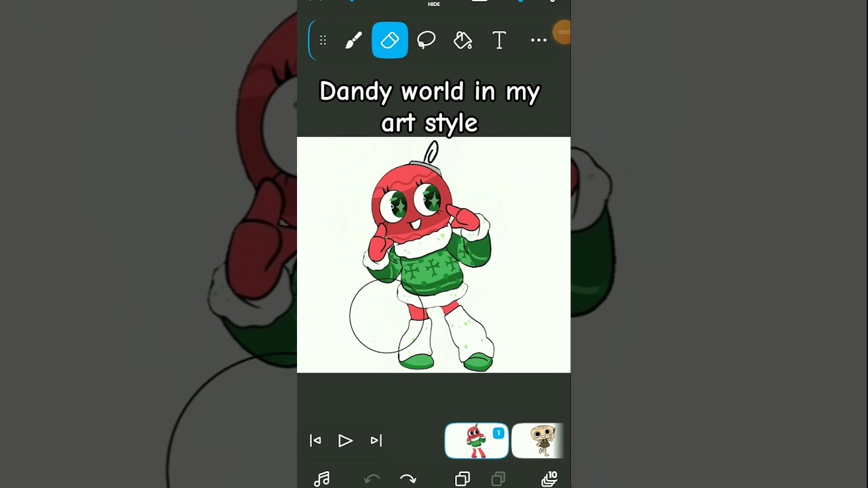Jump to the first frame
The image size is (868, 488).
tap(315, 441)
